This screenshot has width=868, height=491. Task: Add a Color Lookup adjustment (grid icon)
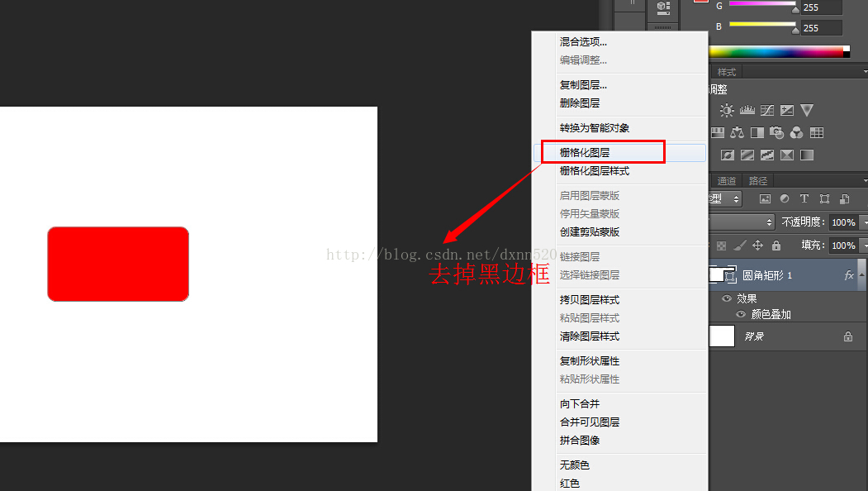coord(817,132)
